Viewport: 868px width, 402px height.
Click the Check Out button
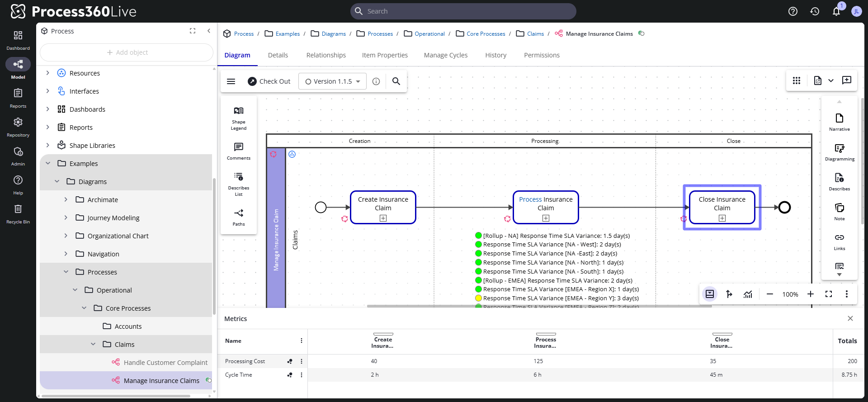click(269, 81)
